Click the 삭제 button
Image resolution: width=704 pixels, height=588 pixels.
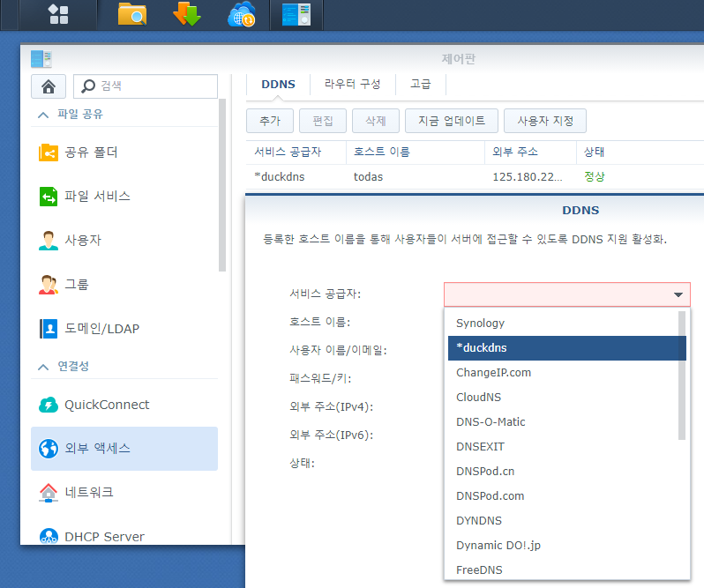[376, 121]
